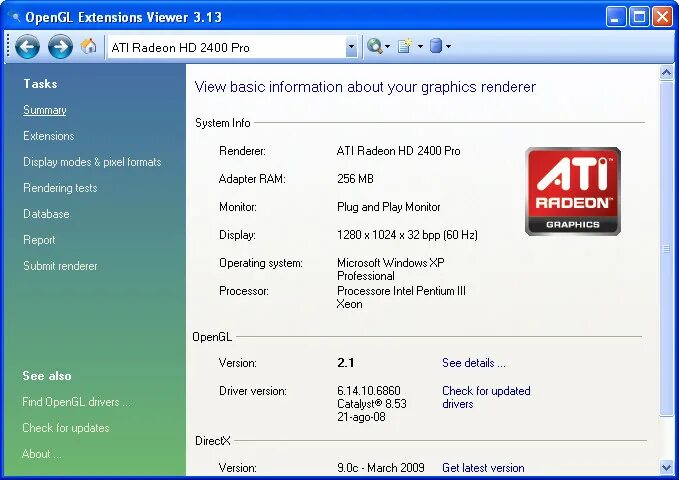Open the renderer selection dropdown arrow
Image resolution: width=679 pixels, height=480 pixels.
tap(352, 47)
